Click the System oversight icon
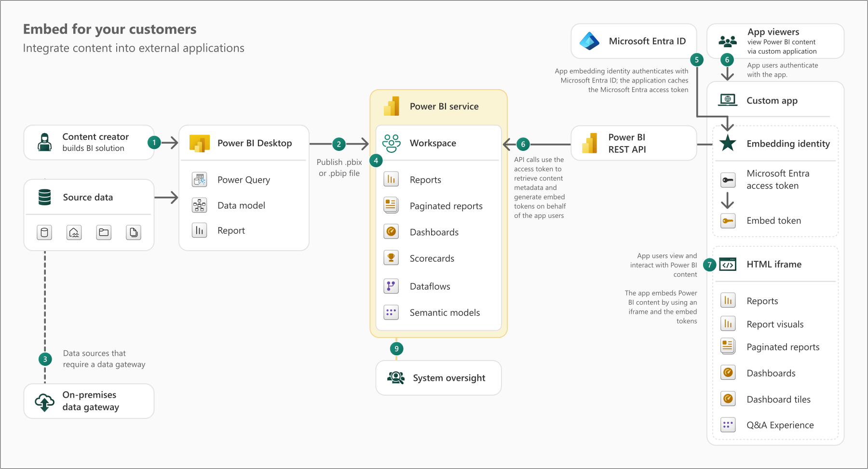 (x=396, y=377)
